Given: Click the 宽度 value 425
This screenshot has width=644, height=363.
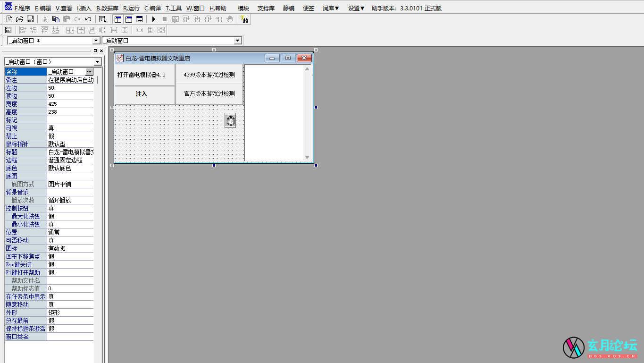Looking at the screenshot, I should click(x=70, y=104).
